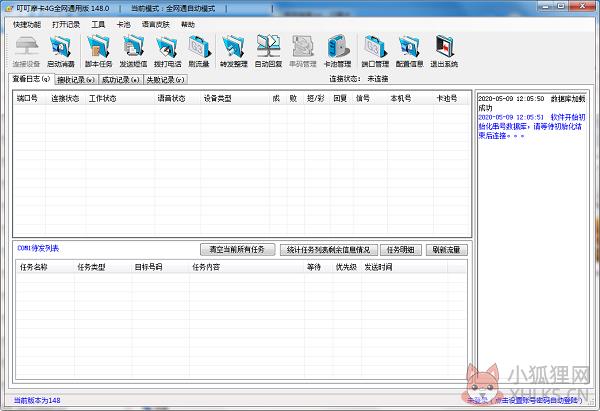
Task: Open the 脚本任务 toolbar icon
Action: (98, 51)
